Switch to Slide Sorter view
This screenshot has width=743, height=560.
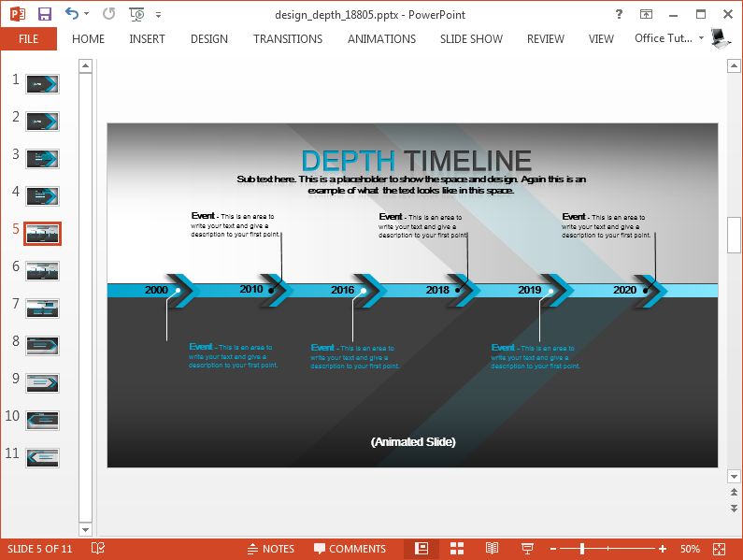pyautogui.click(x=457, y=549)
